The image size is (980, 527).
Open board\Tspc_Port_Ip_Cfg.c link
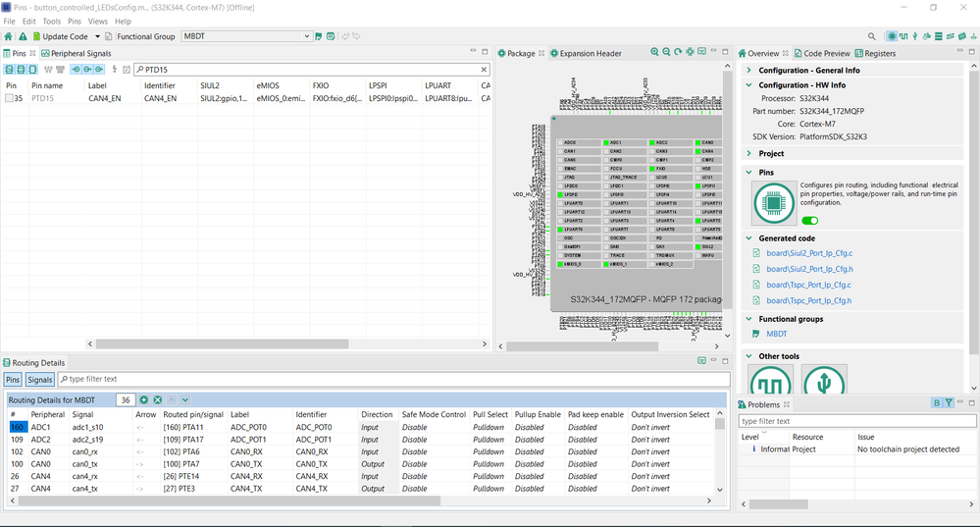[x=808, y=285]
